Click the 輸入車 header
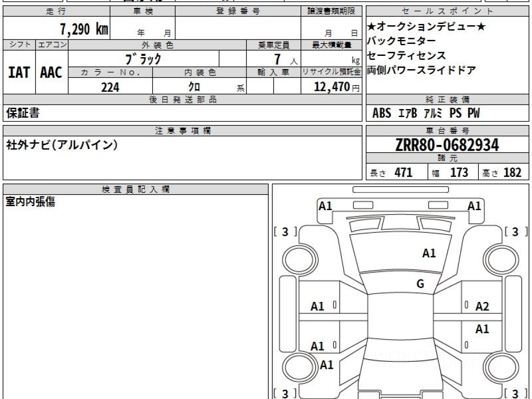Image resolution: width=532 pixels, height=399 pixels. coord(274,72)
